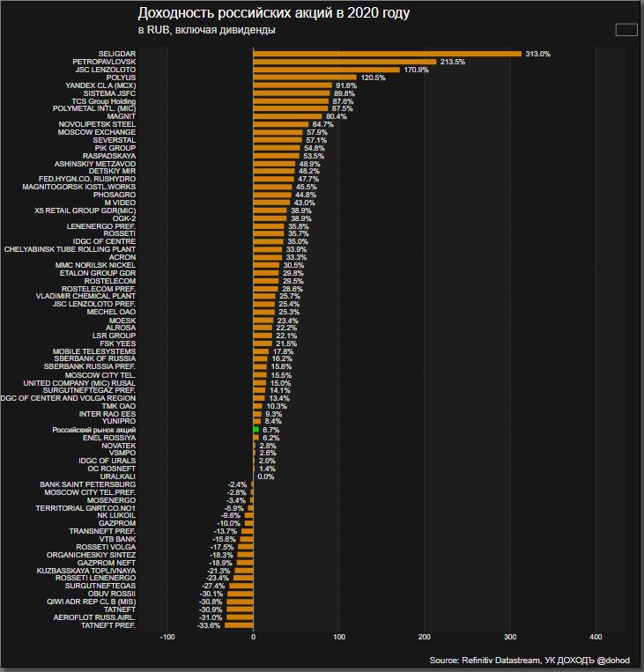Select the NK LUKOIL label
This screenshot has height=672, width=644.
116,515
